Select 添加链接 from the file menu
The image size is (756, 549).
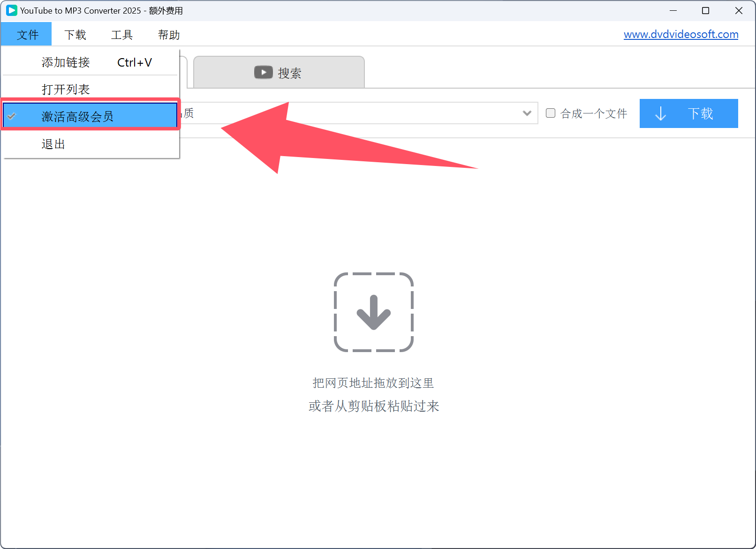tap(66, 62)
